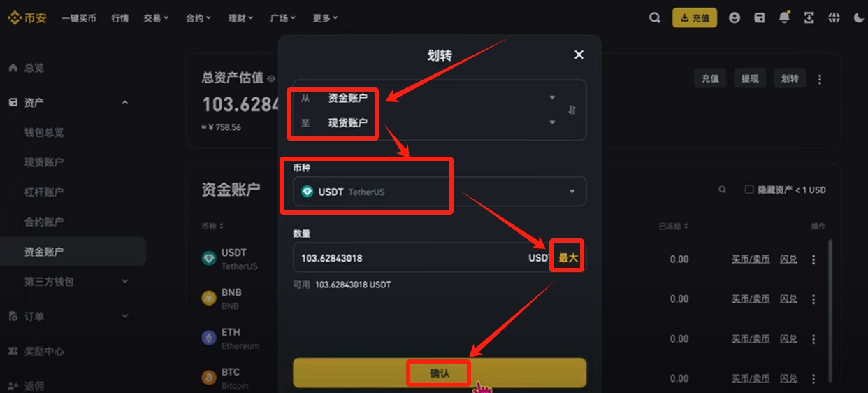Swap from and to accounts arrows icon
This screenshot has height=393, width=868.
point(572,110)
